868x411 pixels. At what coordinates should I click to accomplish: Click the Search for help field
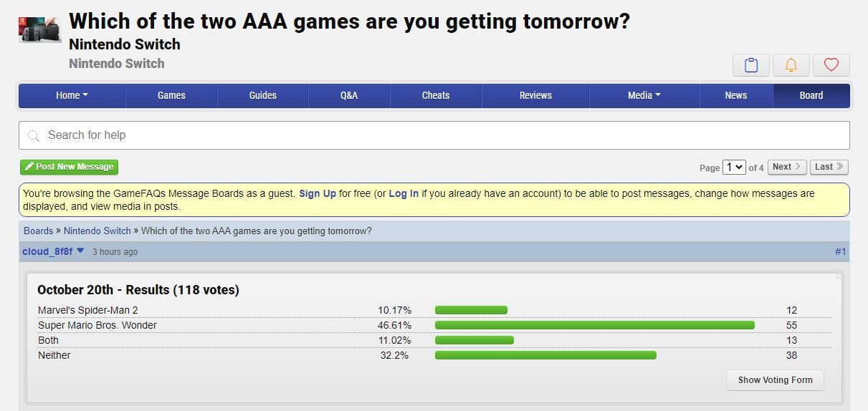pyautogui.click(x=434, y=135)
